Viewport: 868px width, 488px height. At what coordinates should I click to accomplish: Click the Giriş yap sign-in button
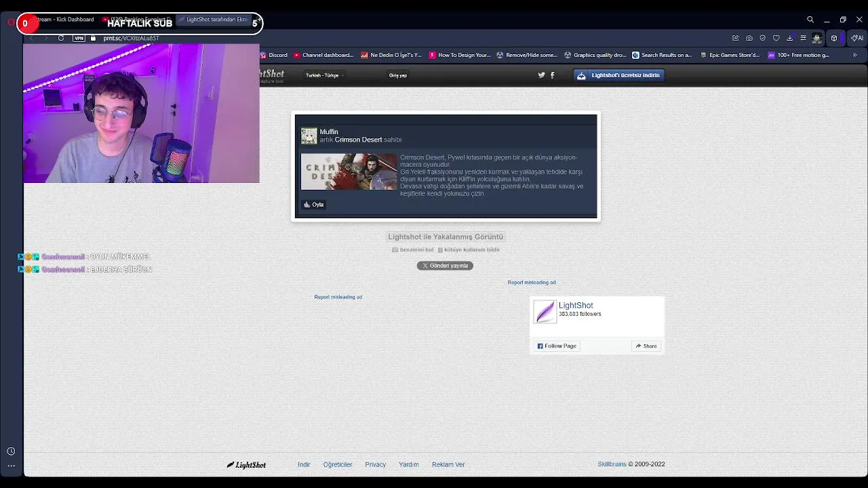398,75
